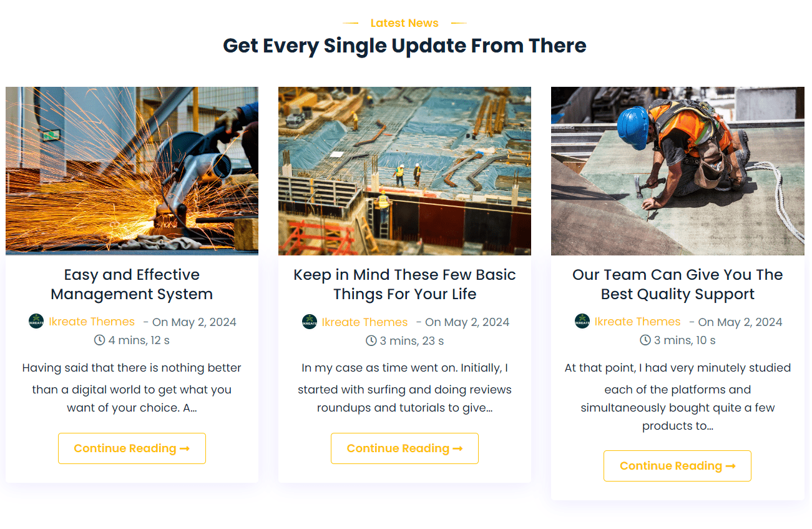812x529 pixels.
Task: Visit Ikreate Themes author link, first card
Action: pyautogui.click(x=92, y=322)
